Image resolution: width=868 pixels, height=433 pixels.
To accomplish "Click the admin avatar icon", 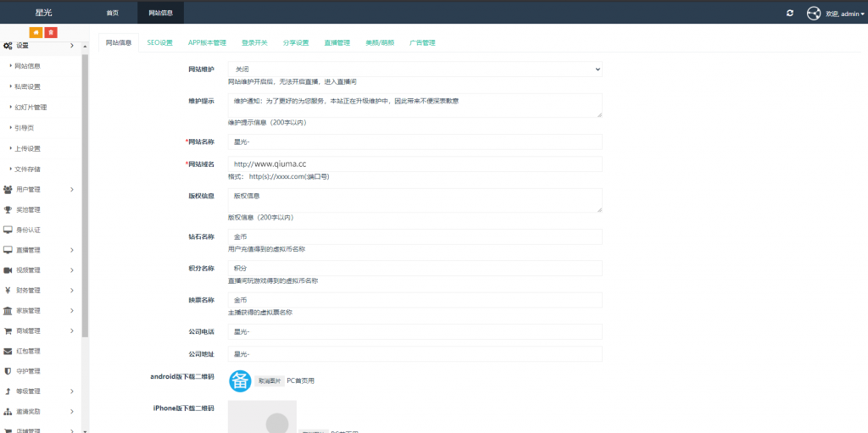I will [x=814, y=13].
